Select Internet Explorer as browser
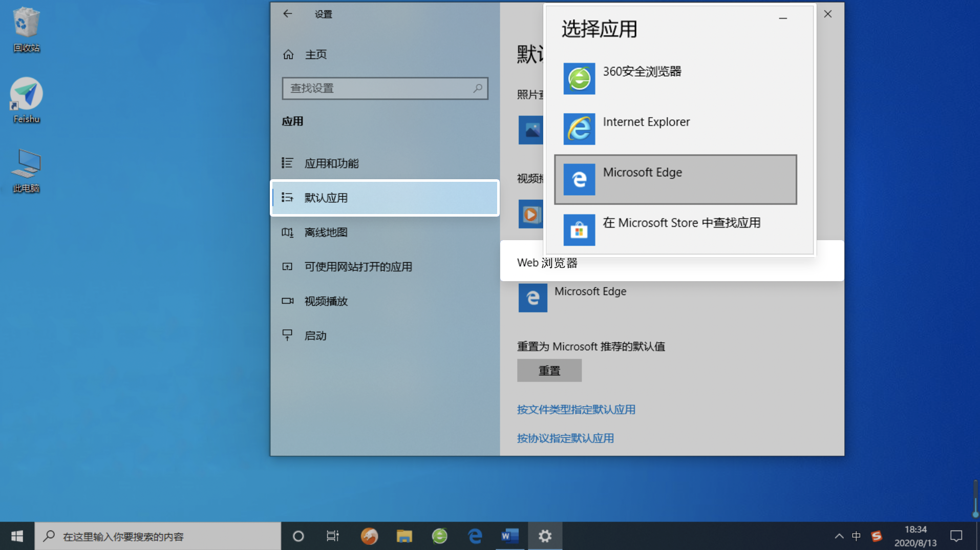The height and width of the screenshot is (550, 980). click(x=675, y=129)
